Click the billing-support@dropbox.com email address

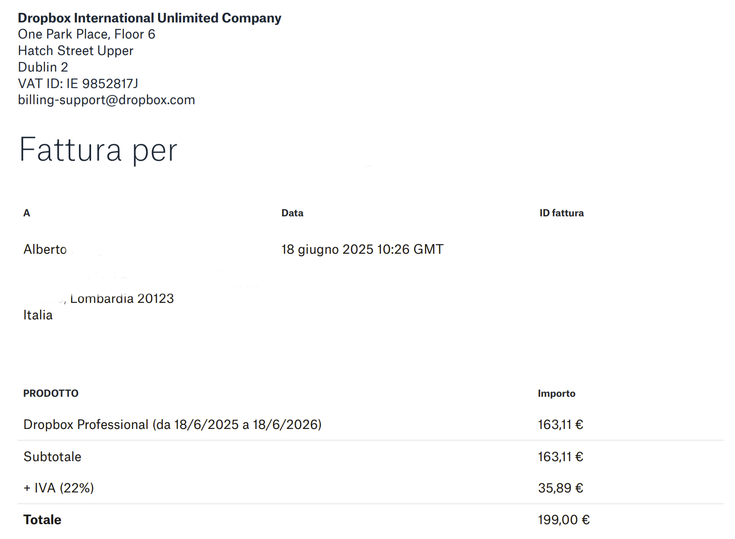[x=106, y=100]
